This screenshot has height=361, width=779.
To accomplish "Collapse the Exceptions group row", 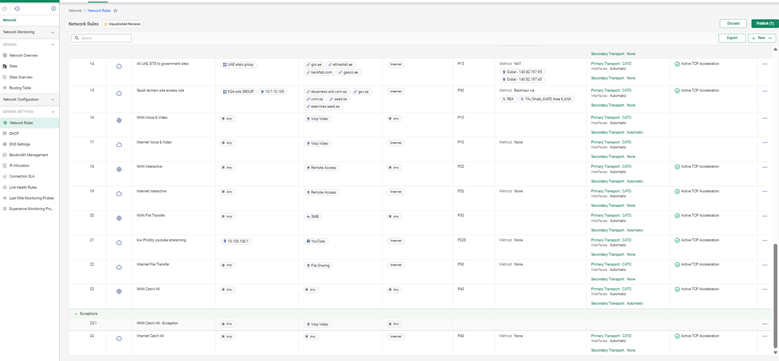I will [76, 314].
